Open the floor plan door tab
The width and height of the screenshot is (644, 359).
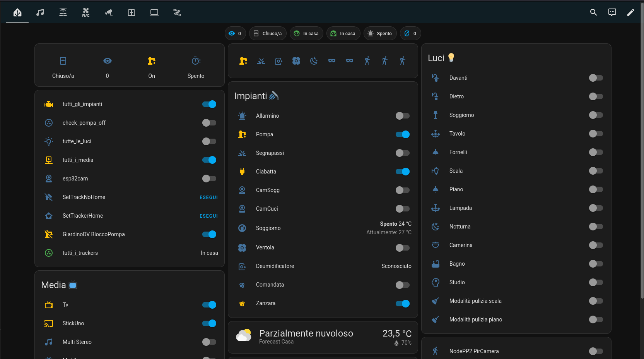tap(132, 12)
